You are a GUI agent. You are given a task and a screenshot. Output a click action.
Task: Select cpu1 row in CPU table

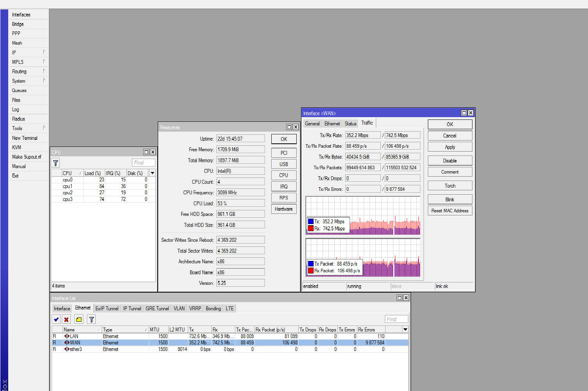tap(103, 186)
